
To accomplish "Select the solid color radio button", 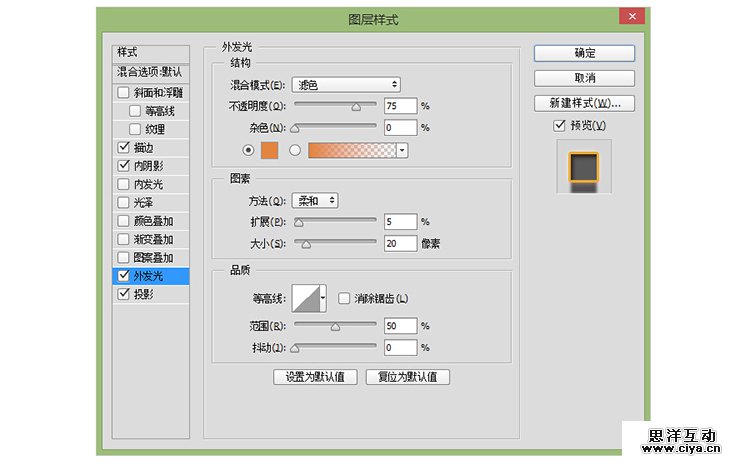I will point(248,150).
